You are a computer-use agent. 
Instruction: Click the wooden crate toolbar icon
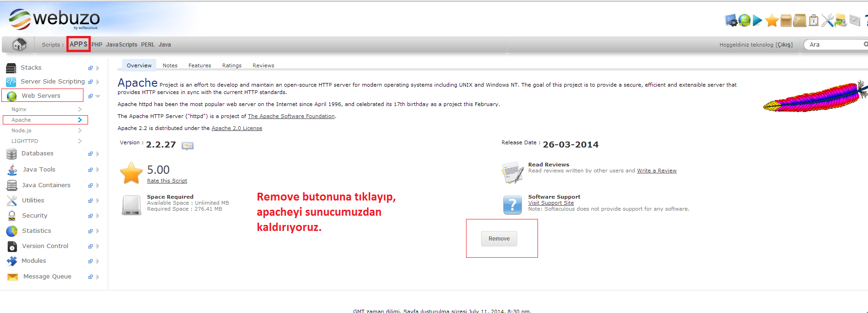[x=786, y=20]
